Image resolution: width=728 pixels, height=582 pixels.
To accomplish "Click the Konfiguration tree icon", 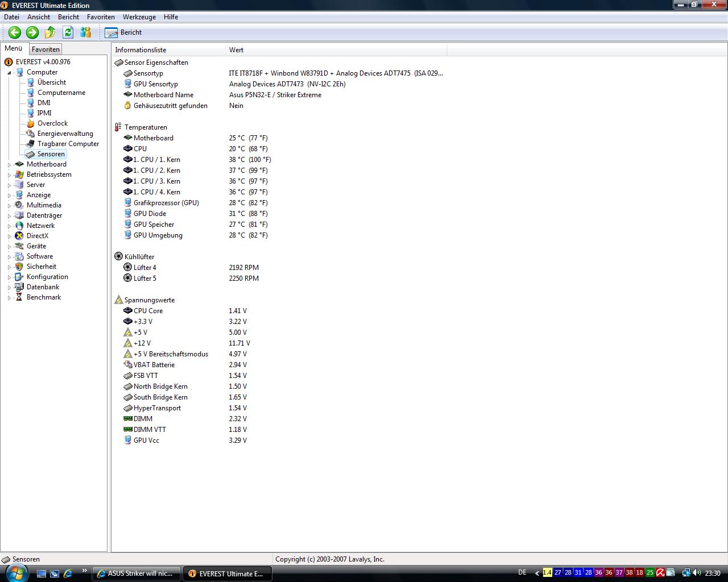I will [19, 277].
